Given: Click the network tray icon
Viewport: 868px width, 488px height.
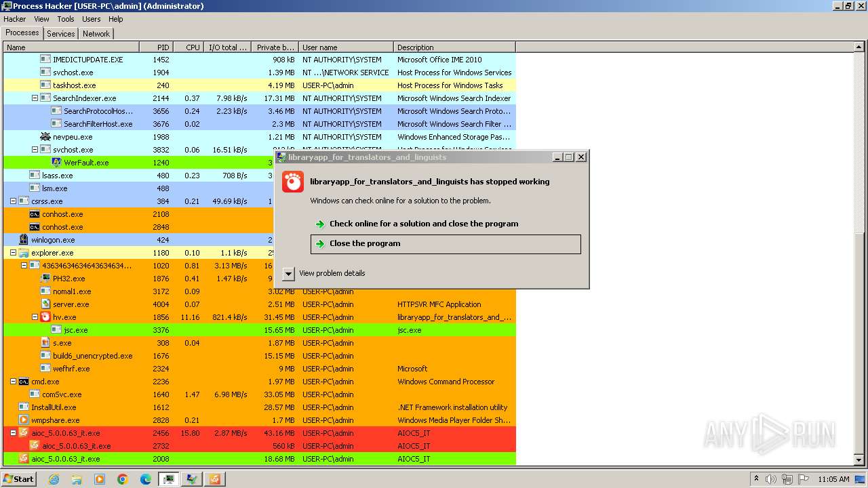Looking at the screenshot, I should [x=787, y=479].
